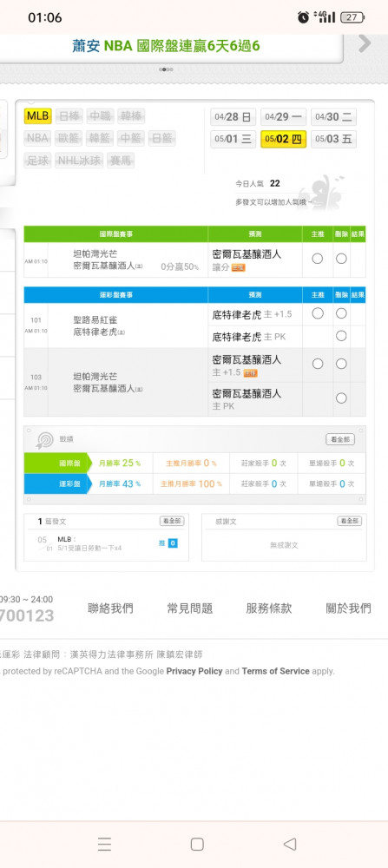Expand 看全部 for 篇發文 list

tap(172, 521)
